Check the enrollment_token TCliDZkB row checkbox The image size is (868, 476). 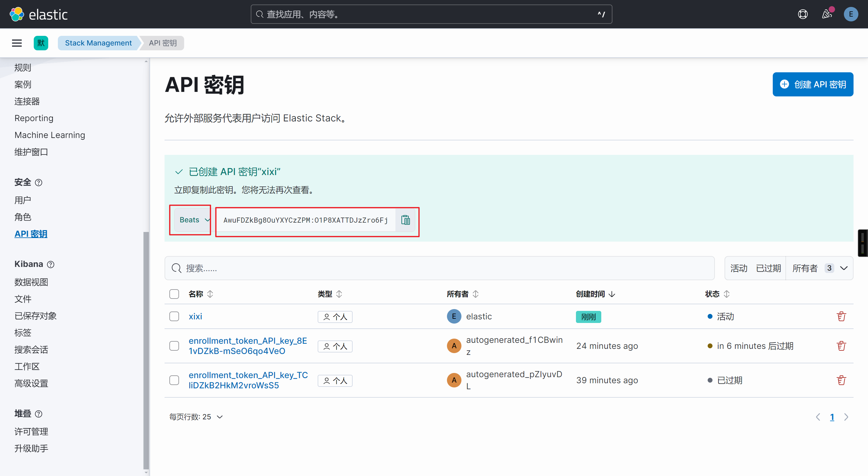point(174,380)
